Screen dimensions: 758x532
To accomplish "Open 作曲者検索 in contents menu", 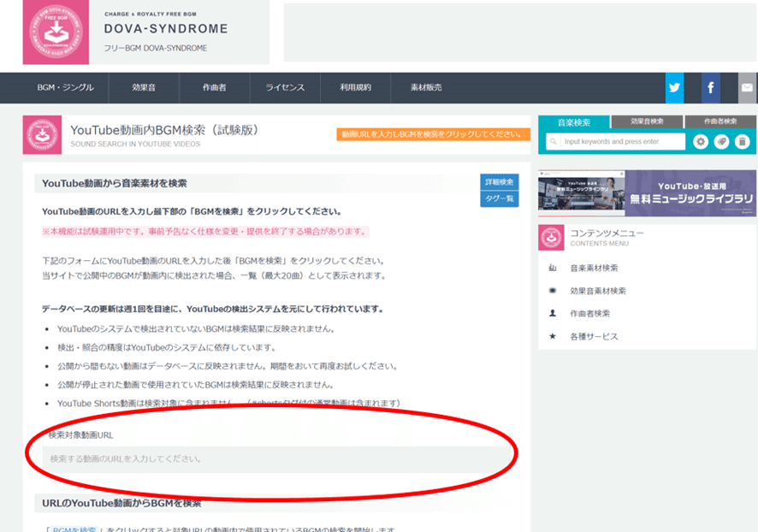I will coord(589,313).
